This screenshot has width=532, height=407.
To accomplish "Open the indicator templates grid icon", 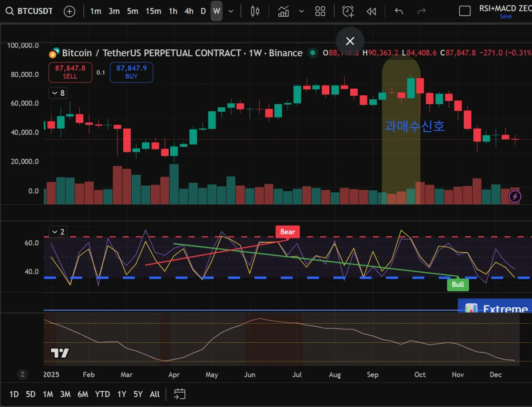I will [x=320, y=11].
